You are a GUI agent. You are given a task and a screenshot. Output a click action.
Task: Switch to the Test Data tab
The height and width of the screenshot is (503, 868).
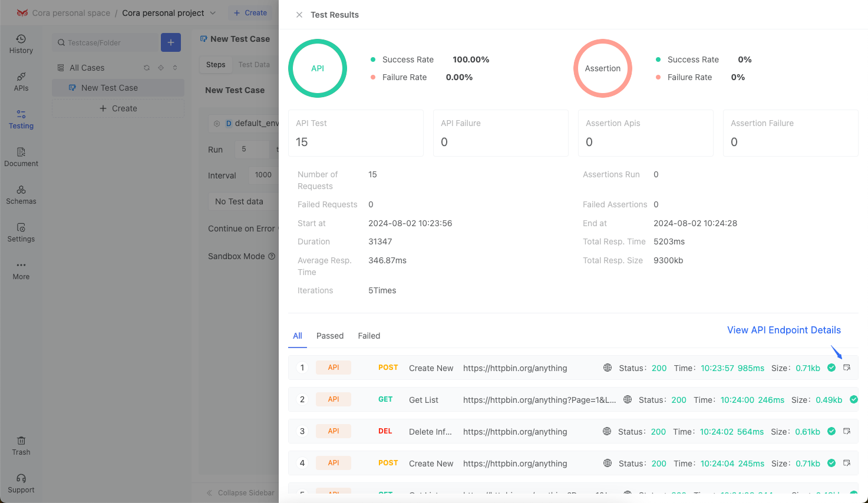[x=254, y=65]
